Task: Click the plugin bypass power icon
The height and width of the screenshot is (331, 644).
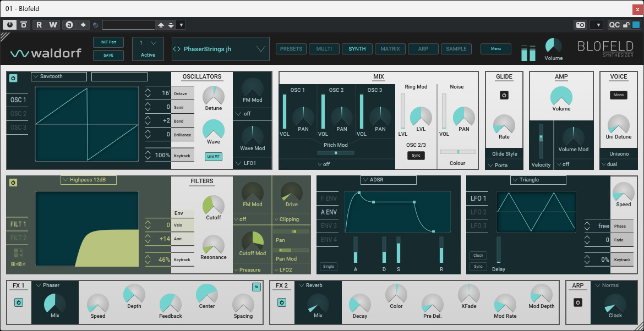Action: 9,25
